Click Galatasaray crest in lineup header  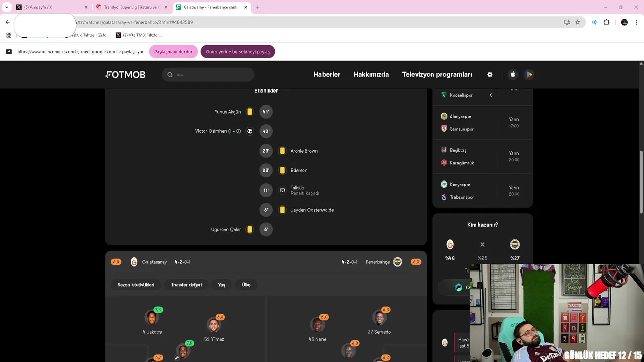tap(134, 262)
